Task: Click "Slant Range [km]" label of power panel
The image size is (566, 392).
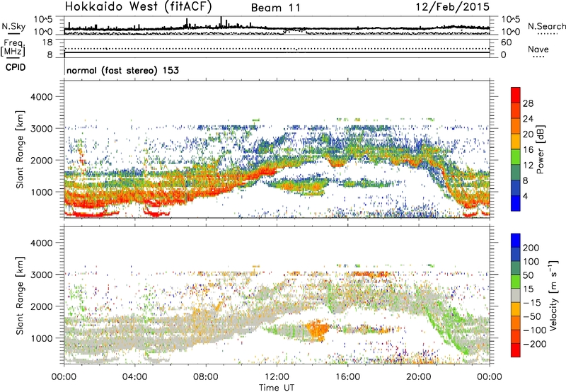Action: click(x=20, y=149)
